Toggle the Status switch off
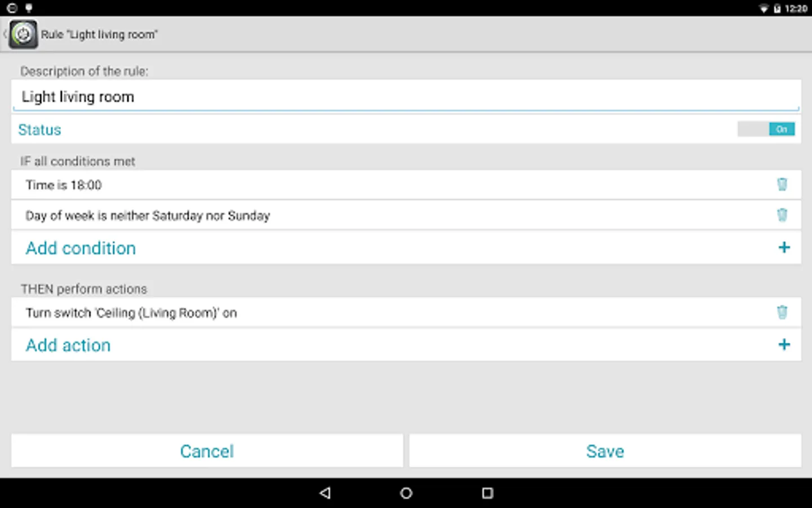812x508 pixels. 766,129
